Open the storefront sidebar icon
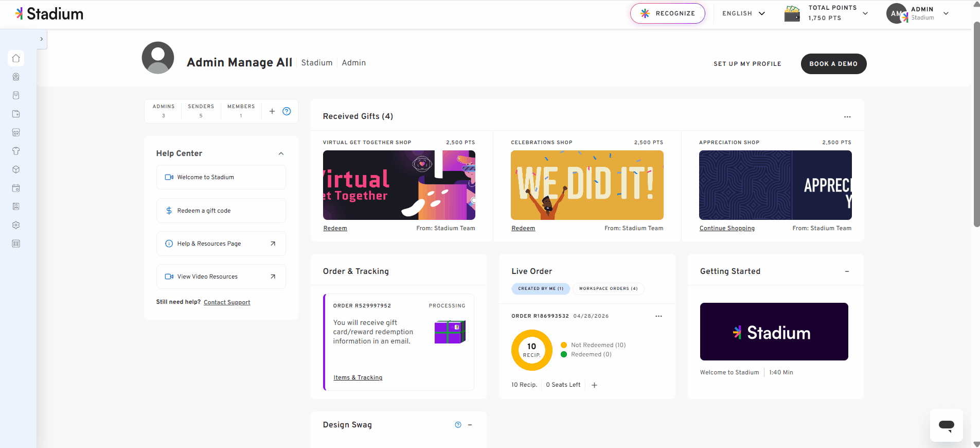The height and width of the screenshot is (448, 980). [x=16, y=132]
